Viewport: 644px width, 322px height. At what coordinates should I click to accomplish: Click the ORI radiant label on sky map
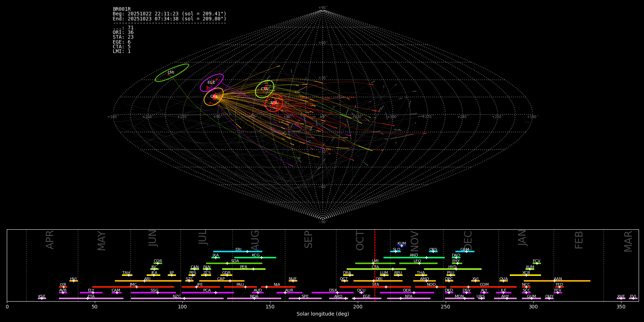coord(214,96)
